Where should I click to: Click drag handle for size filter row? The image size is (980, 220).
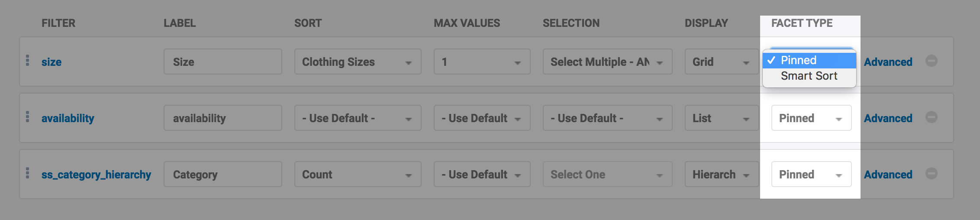coord(28,61)
